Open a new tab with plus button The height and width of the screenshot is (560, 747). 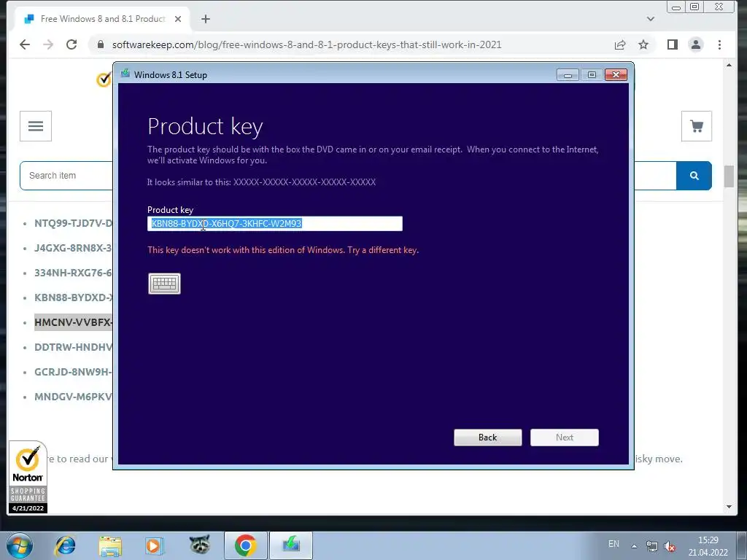point(205,19)
